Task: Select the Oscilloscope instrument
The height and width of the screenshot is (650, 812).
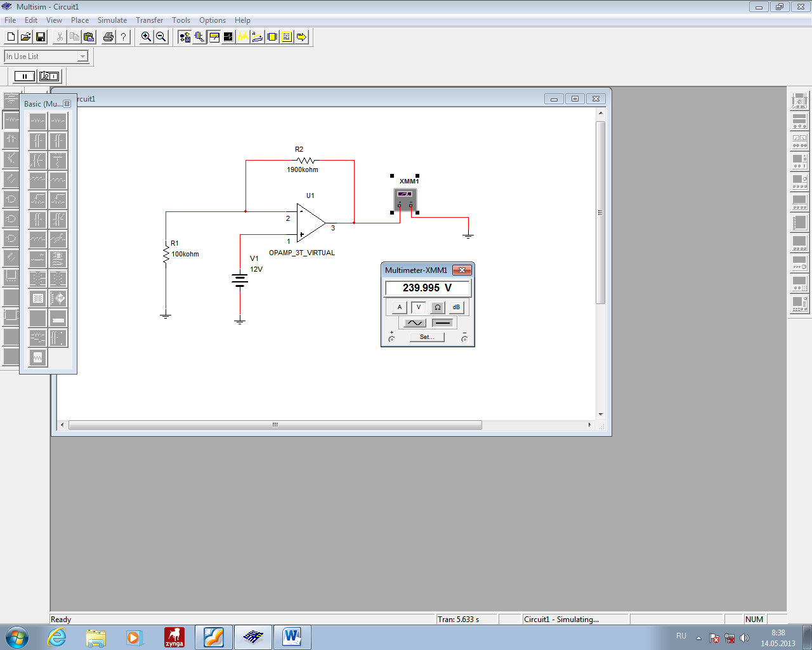Action: (x=799, y=161)
